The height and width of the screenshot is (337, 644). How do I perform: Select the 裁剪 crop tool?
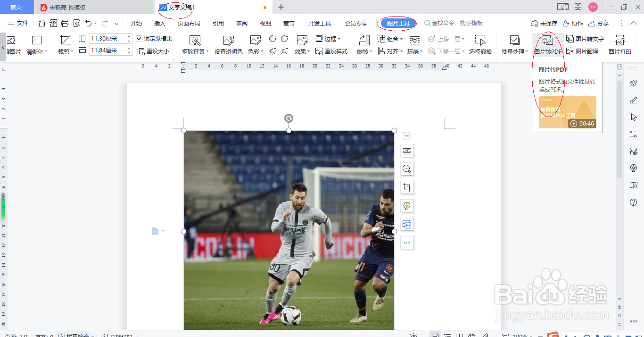[65, 45]
